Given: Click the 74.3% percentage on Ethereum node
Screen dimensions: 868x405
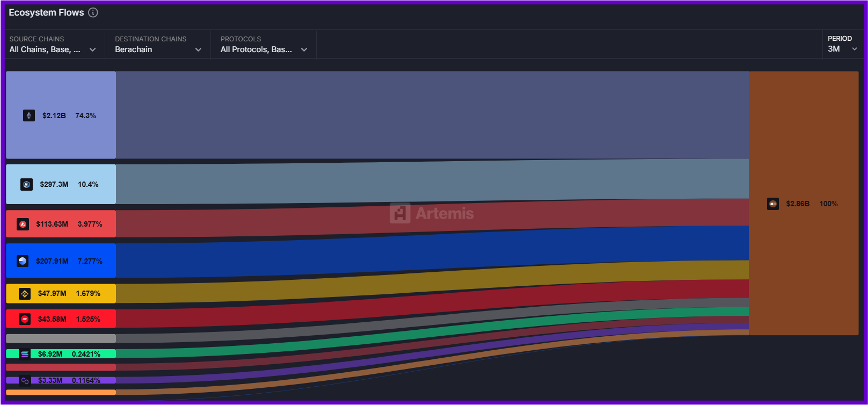Looking at the screenshot, I should 85,115.
